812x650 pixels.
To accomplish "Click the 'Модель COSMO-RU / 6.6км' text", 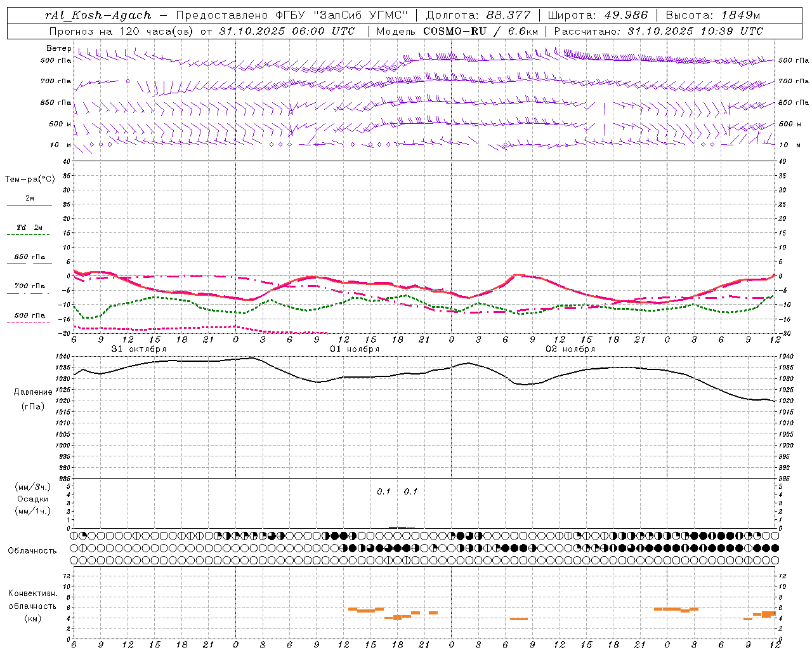I will point(457,31).
